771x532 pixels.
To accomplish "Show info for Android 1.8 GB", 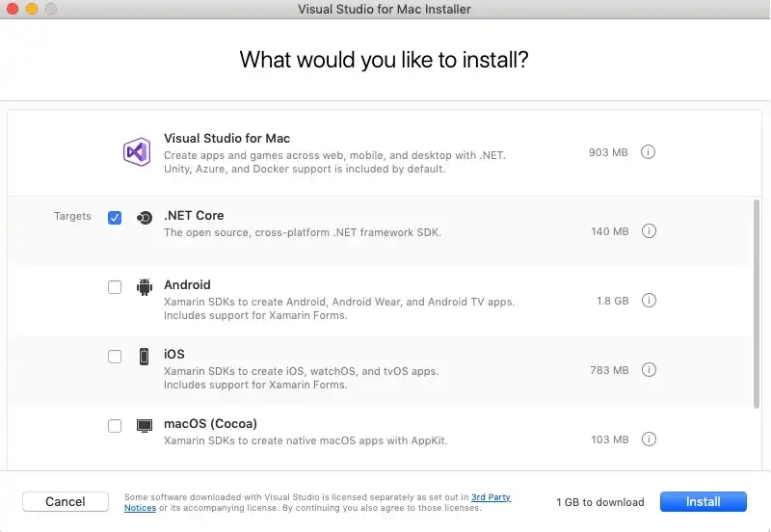I will pos(649,301).
